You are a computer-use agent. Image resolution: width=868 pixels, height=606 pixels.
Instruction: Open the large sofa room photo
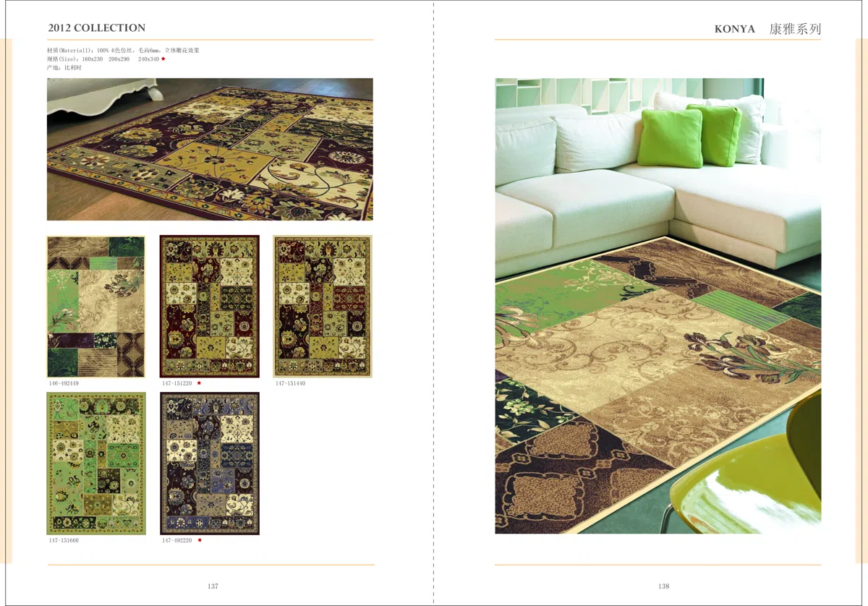(658, 306)
